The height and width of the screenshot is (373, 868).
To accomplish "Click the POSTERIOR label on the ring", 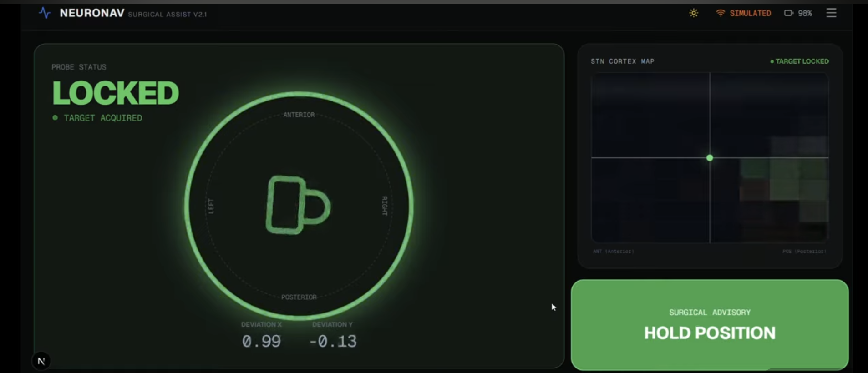I will click(x=299, y=297).
